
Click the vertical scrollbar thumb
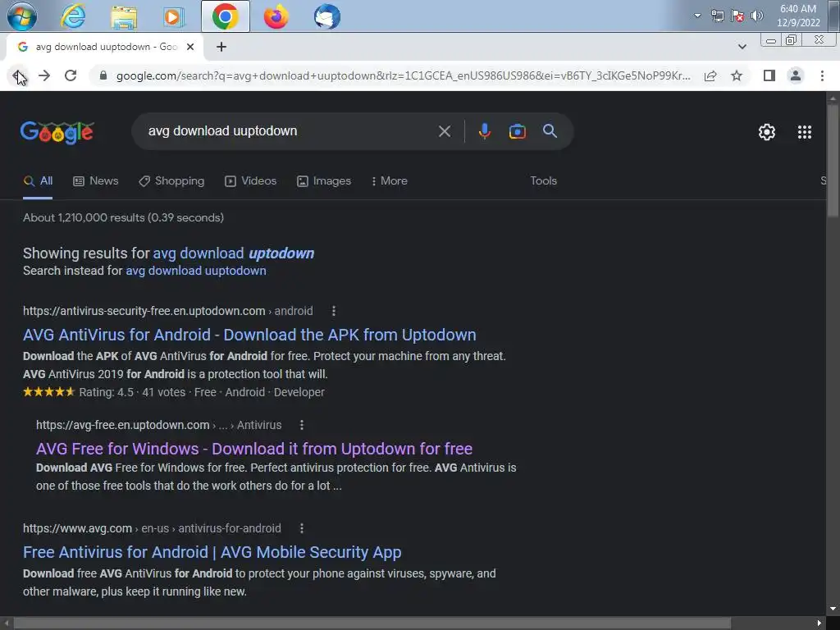(x=833, y=160)
